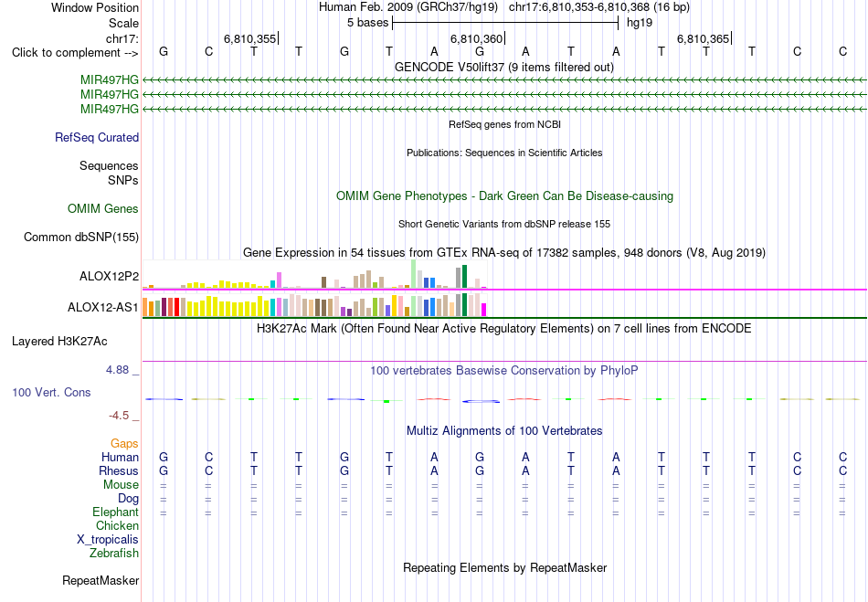This screenshot has height=602, width=868.
Task: Click the Layered H3K27Ac track label
Action: pos(59,342)
